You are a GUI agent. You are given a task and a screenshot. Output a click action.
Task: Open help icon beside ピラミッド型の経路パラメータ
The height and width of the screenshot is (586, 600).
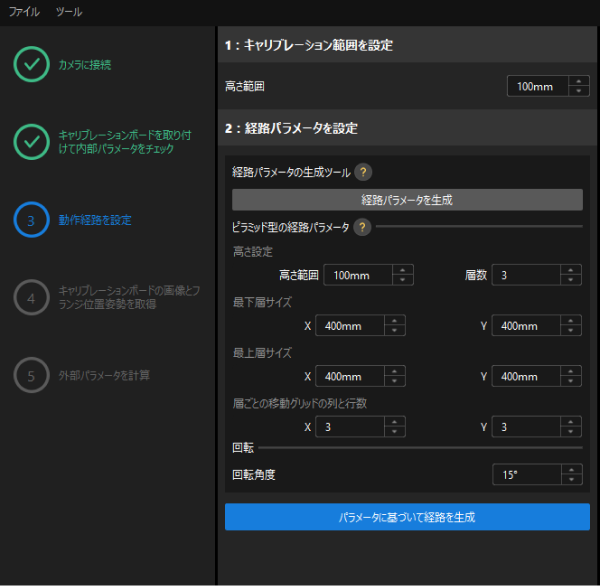click(361, 227)
